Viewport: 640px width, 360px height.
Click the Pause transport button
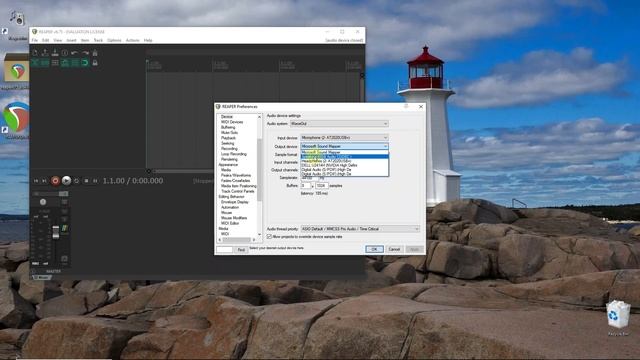point(96,181)
